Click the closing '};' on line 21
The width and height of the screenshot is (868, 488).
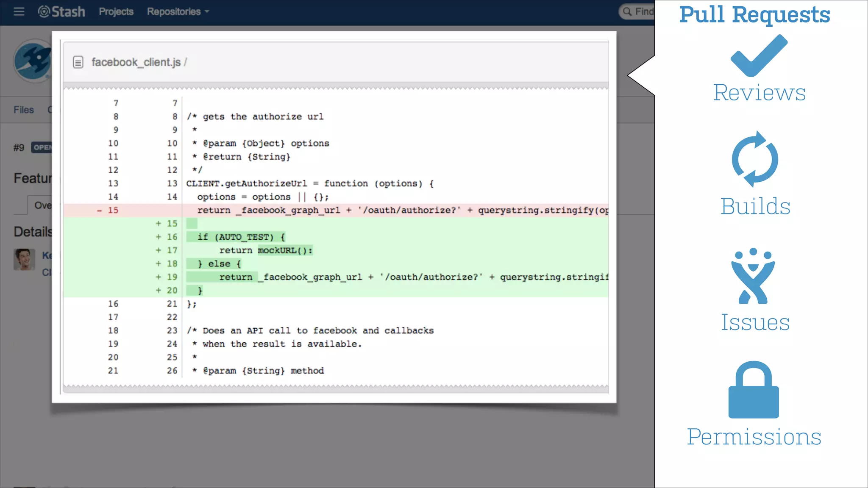coord(192,304)
